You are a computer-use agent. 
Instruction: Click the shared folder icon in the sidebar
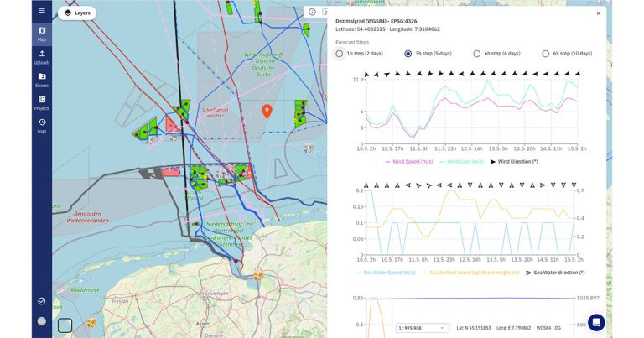click(x=42, y=76)
